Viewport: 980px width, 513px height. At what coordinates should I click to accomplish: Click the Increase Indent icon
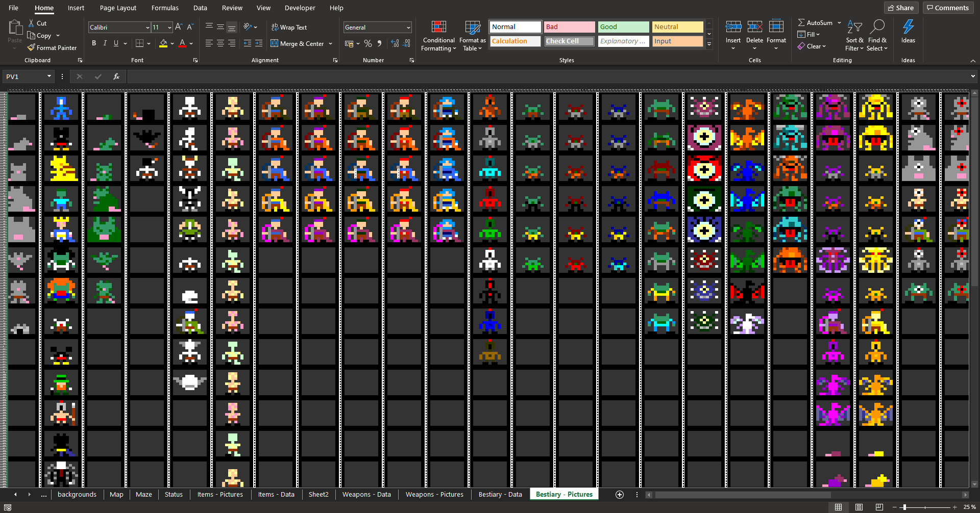tap(259, 43)
